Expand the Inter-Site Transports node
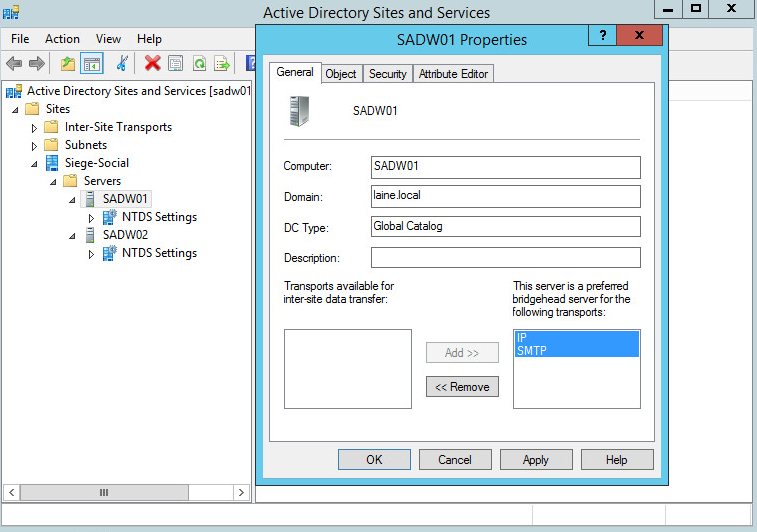Image resolution: width=757 pixels, height=532 pixels. (x=34, y=128)
